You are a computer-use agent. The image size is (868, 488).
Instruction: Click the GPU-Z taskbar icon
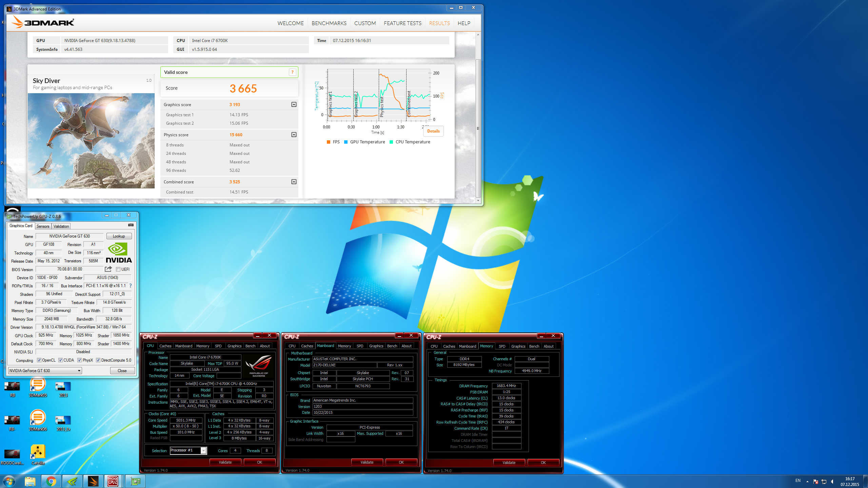[x=135, y=481]
